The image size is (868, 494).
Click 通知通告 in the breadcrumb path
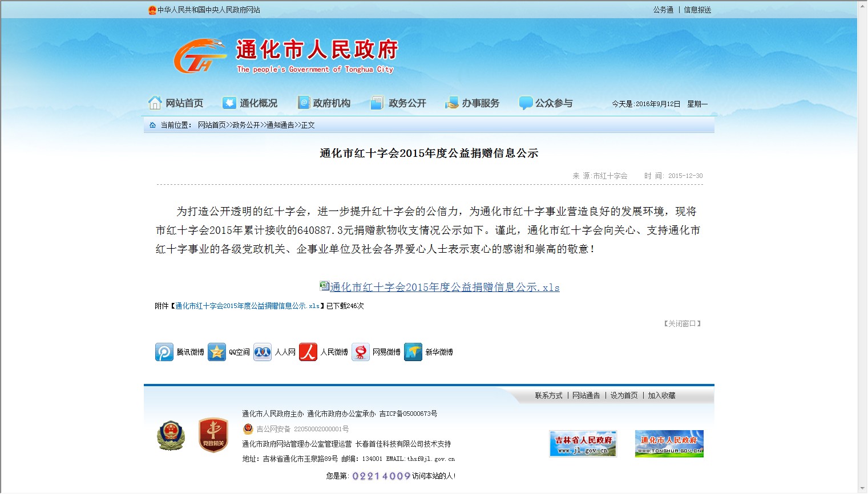point(280,125)
